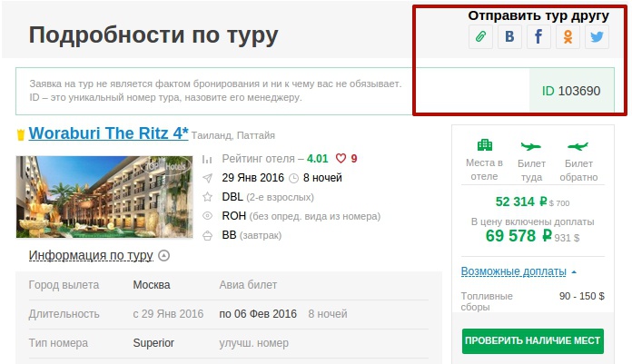Collapse the Информация по туру section
The height and width of the screenshot is (364, 632).
click(91, 256)
